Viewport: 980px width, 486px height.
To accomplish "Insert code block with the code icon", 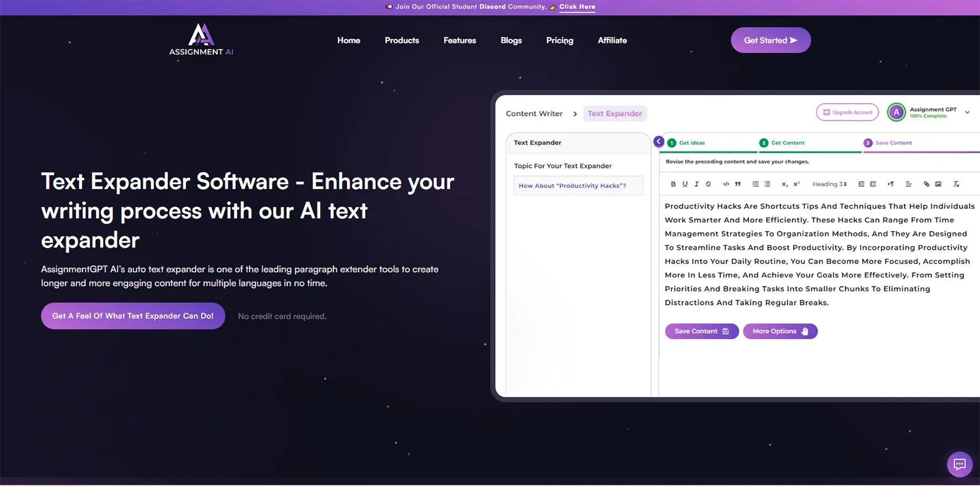I will pyautogui.click(x=726, y=184).
